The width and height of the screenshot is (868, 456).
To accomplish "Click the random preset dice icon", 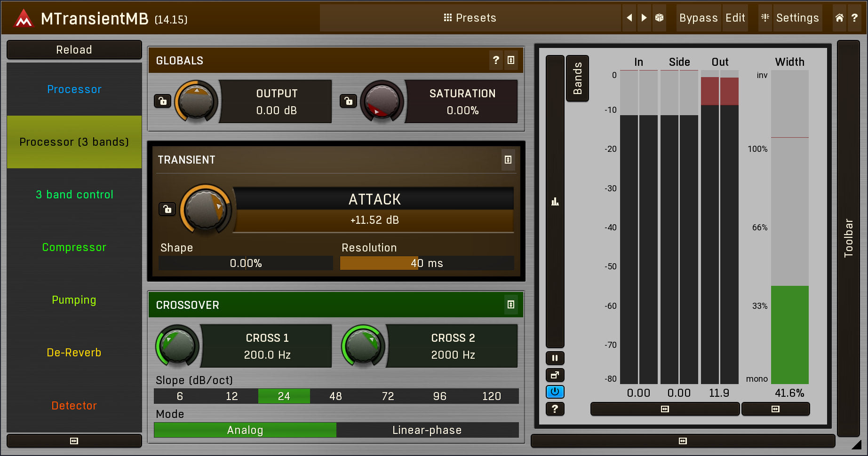I will pyautogui.click(x=659, y=18).
